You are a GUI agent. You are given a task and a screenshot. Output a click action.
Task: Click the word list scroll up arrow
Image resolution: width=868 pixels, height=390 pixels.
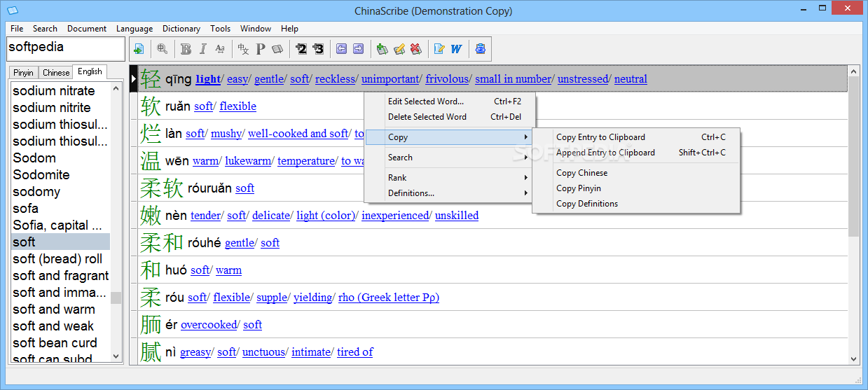[x=116, y=88]
